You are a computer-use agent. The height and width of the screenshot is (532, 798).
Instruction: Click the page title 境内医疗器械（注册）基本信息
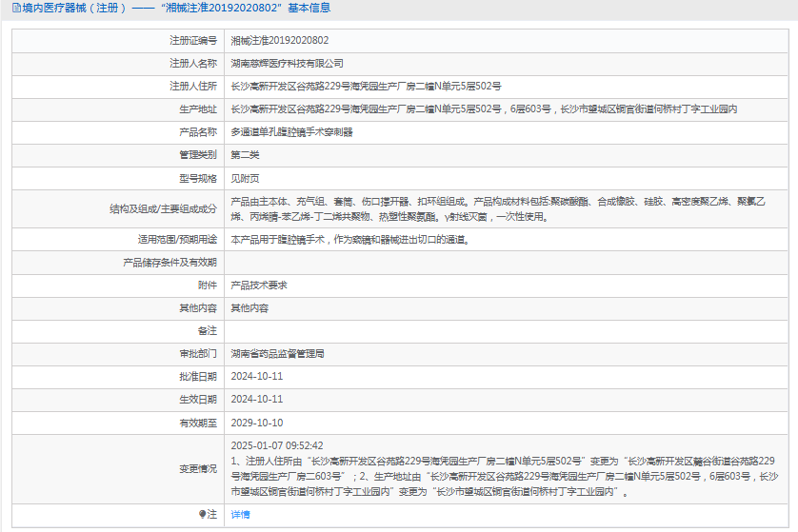(176, 9)
